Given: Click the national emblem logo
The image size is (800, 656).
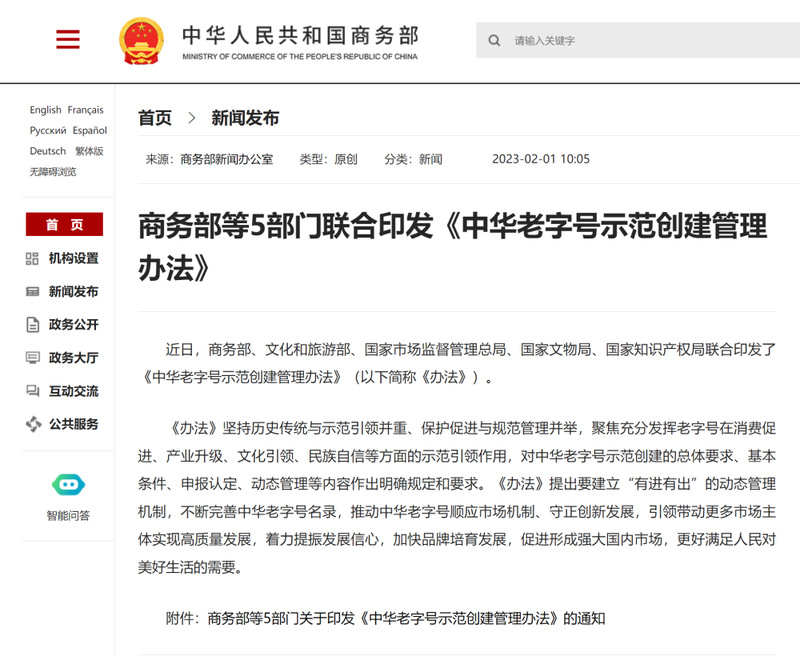Looking at the screenshot, I should [141, 41].
